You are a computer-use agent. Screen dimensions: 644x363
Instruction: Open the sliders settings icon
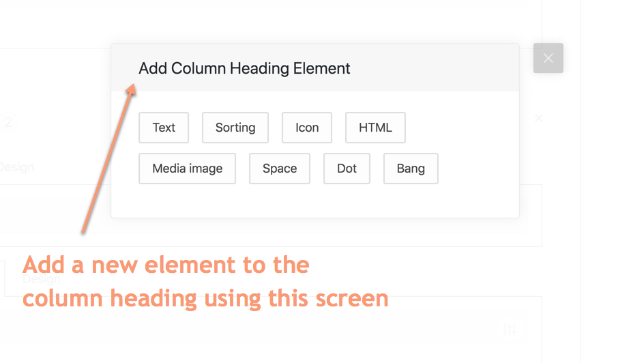pos(510,330)
